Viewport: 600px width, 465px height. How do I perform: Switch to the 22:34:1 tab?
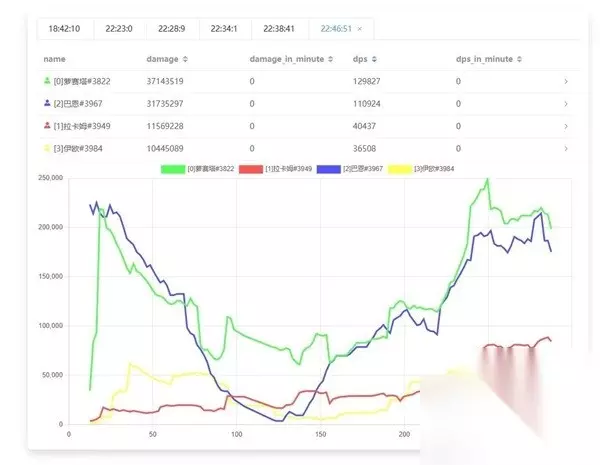point(224,29)
